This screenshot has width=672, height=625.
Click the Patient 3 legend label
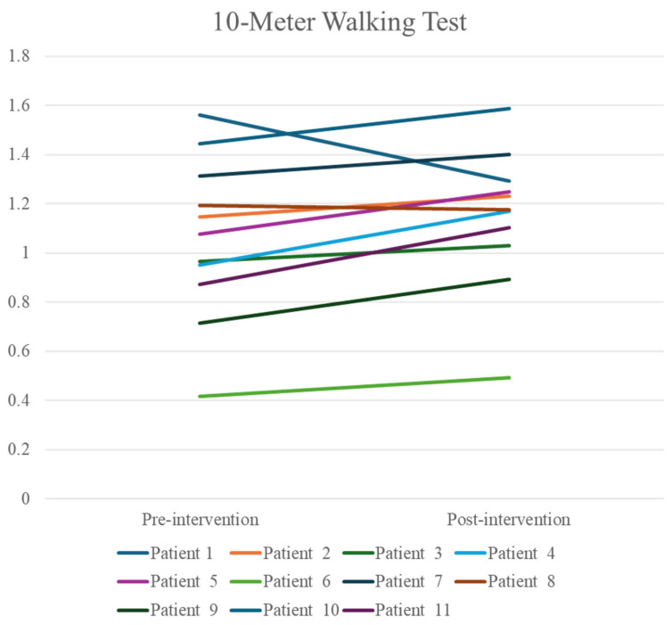coord(408,553)
